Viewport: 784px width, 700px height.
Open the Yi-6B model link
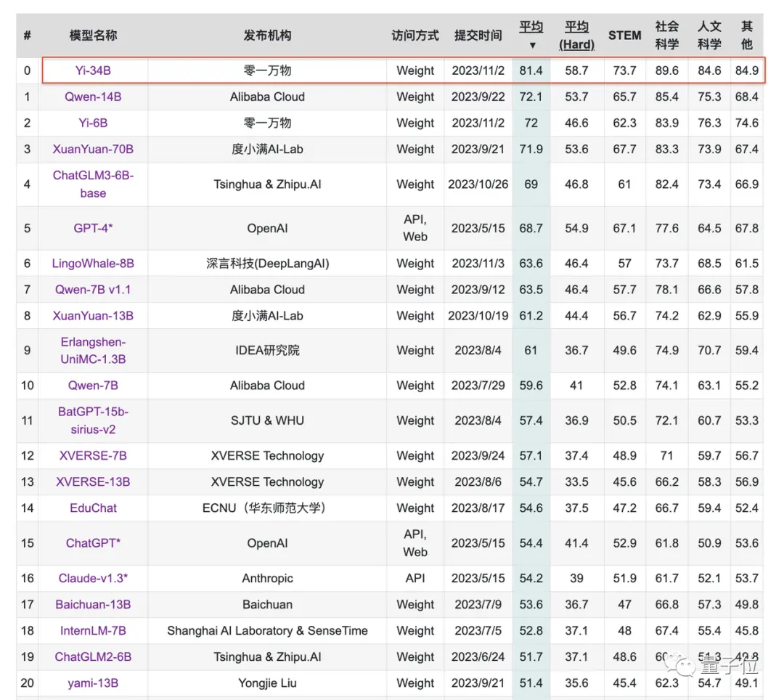tap(93, 123)
